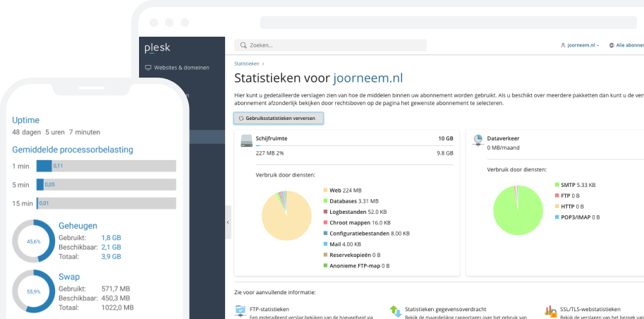Open the Alle abonnementen subscription selector
Viewport: 644px width, 319px height.
[x=629, y=45]
